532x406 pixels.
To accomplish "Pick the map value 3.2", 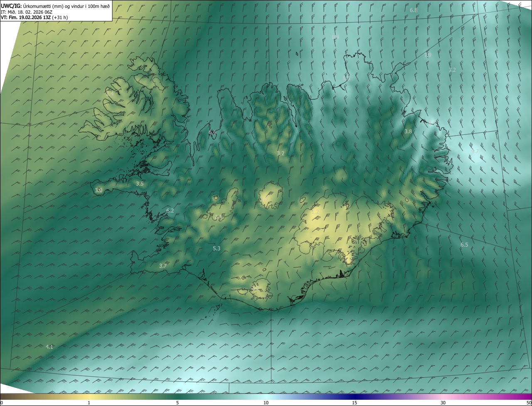I will pyautogui.click(x=281, y=154).
